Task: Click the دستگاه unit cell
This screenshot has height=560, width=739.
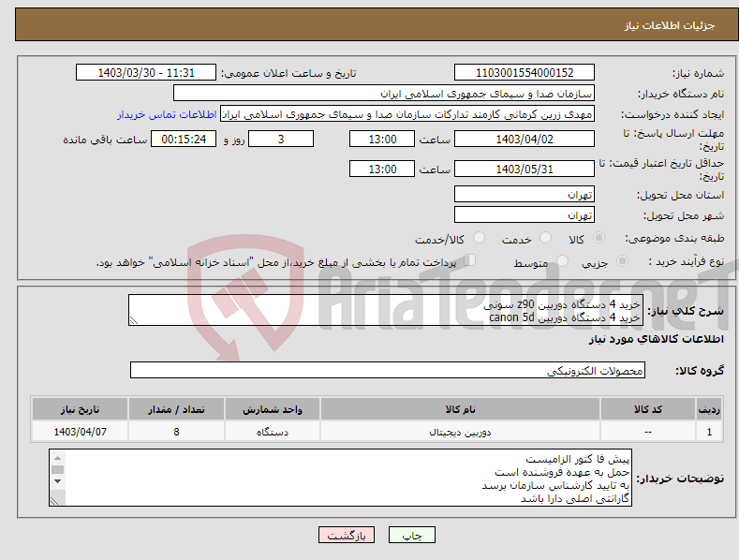Action: pos(273,432)
